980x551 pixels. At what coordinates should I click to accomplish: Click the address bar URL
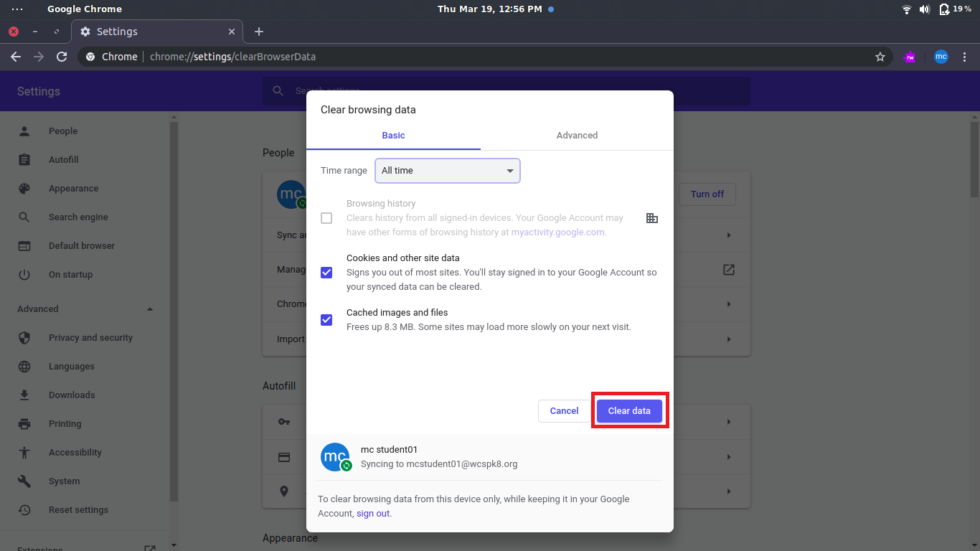click(x=233, y=57)
